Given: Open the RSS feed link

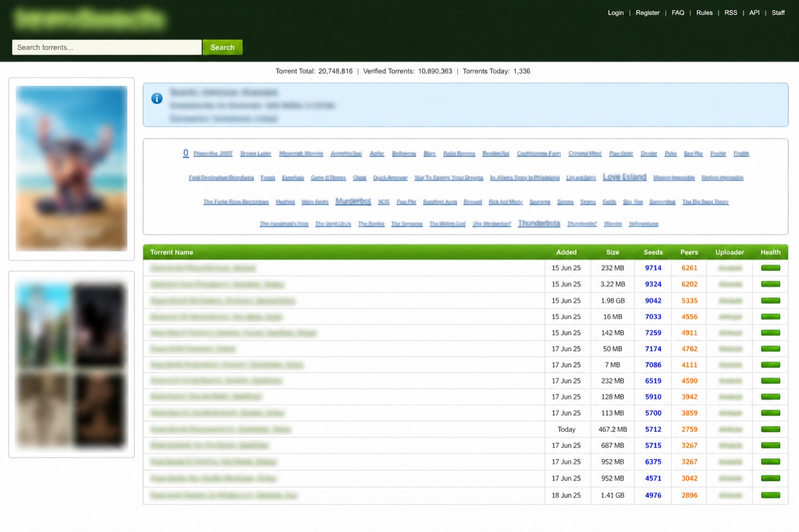Looking at the screenshot, I should coord(731,13).
